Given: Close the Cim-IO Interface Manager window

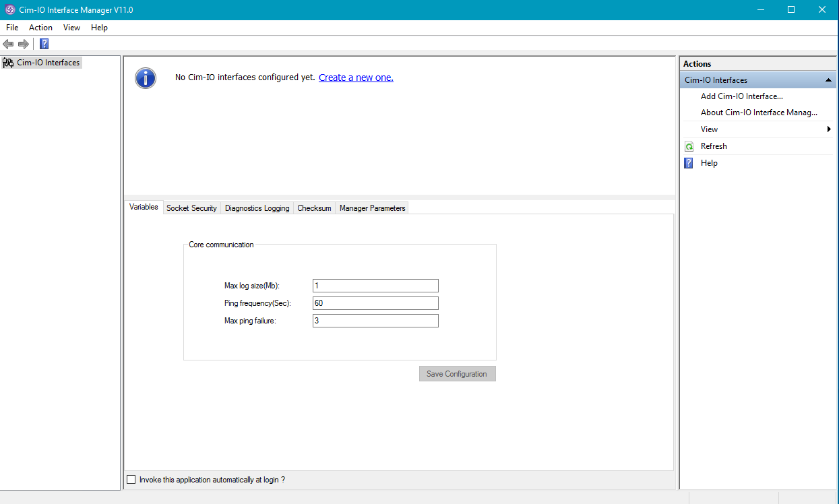Looking at the screenshot, I should (822, 10).
